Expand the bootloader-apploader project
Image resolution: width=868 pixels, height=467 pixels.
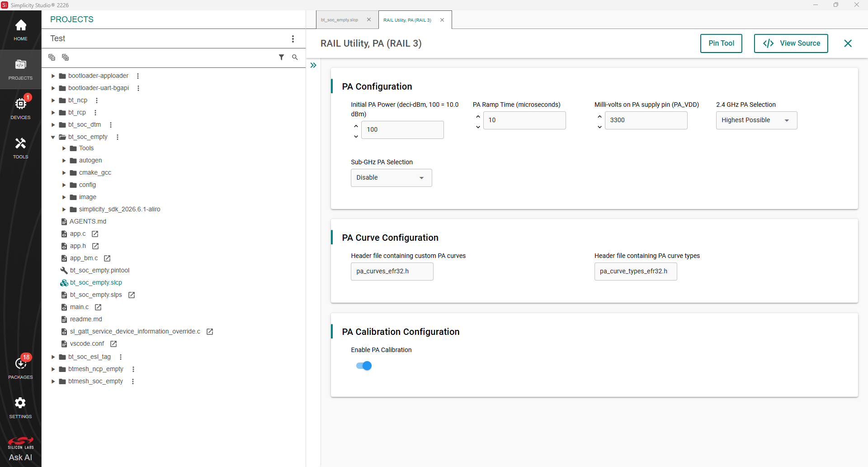pyautogui.click(x=53, y=76)
